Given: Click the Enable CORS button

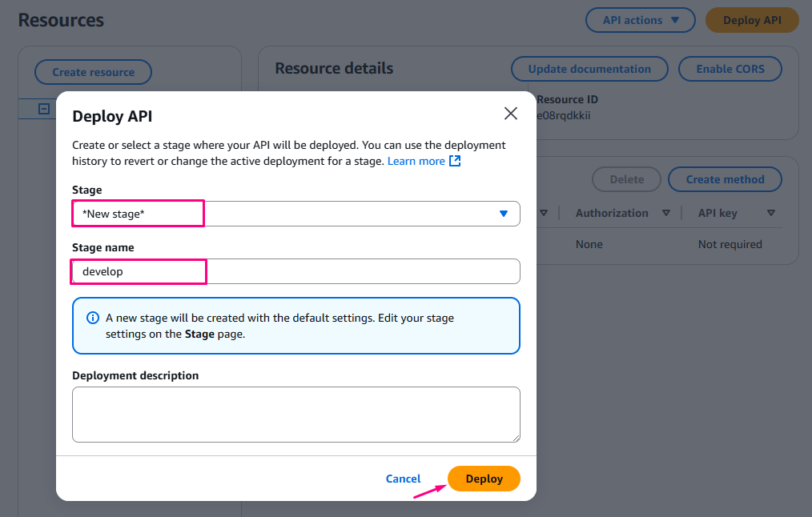Looking at the screenshot, I should [730, 69].
